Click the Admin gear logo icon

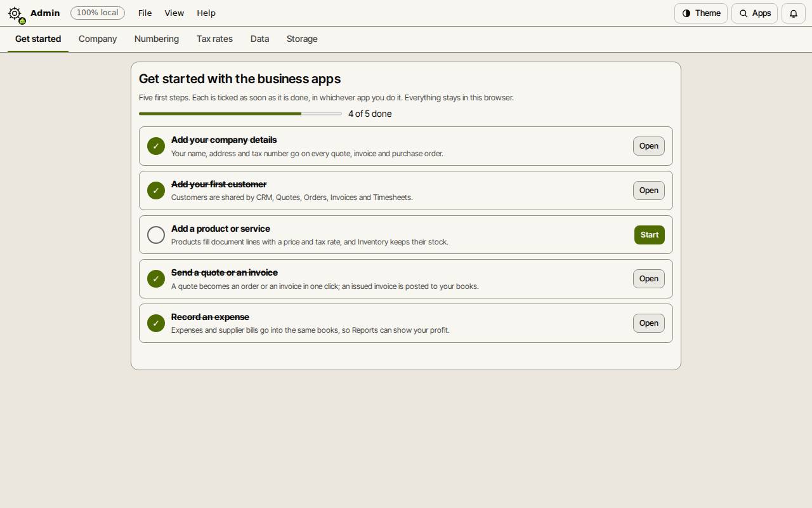point(15,13)
